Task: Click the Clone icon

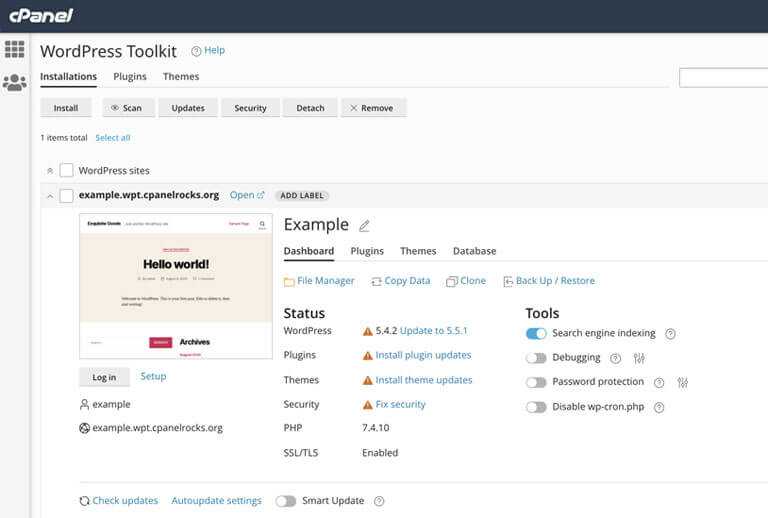Action: (452, 282)
